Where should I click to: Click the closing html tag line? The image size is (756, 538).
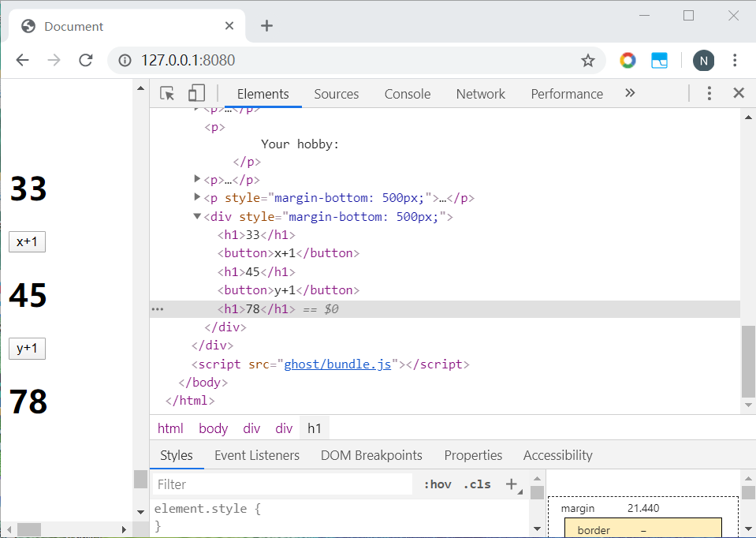tap(190, 401)
